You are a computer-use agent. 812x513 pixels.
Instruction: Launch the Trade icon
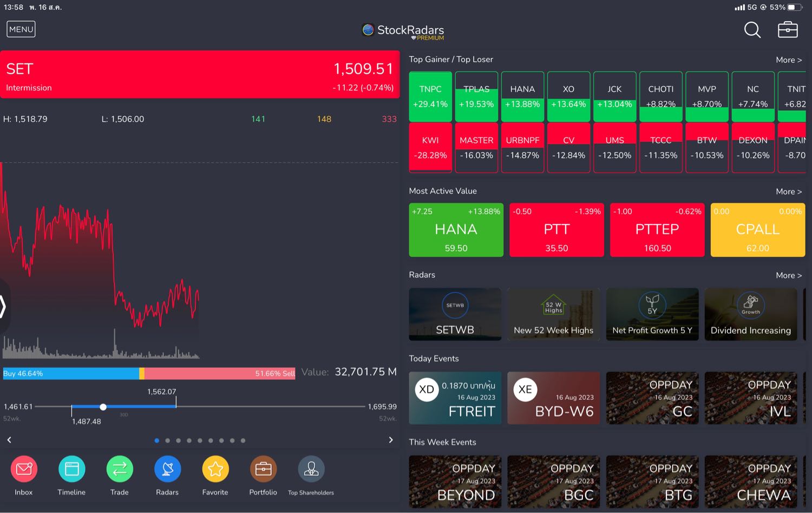(120, 469)
